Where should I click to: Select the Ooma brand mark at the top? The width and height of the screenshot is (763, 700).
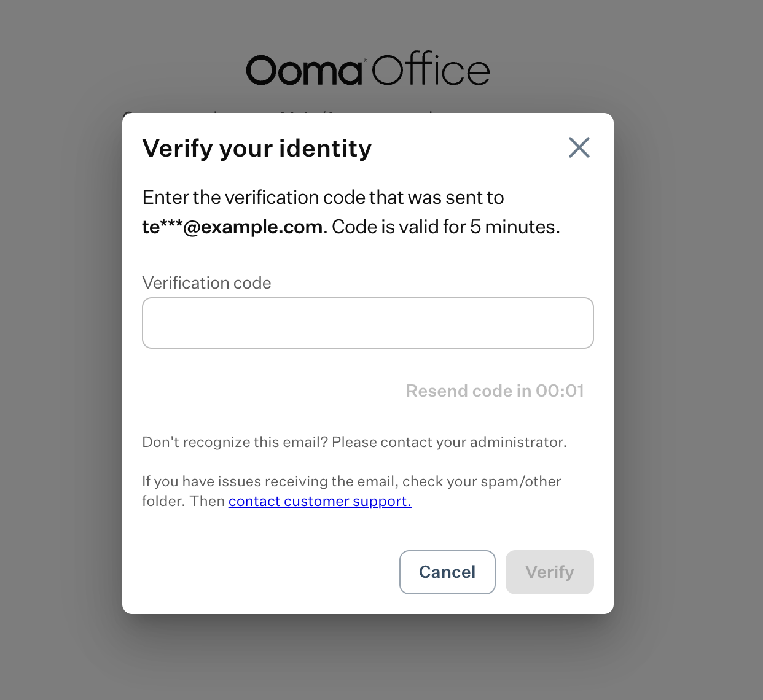pyautogui.click(x=305, y=69)
